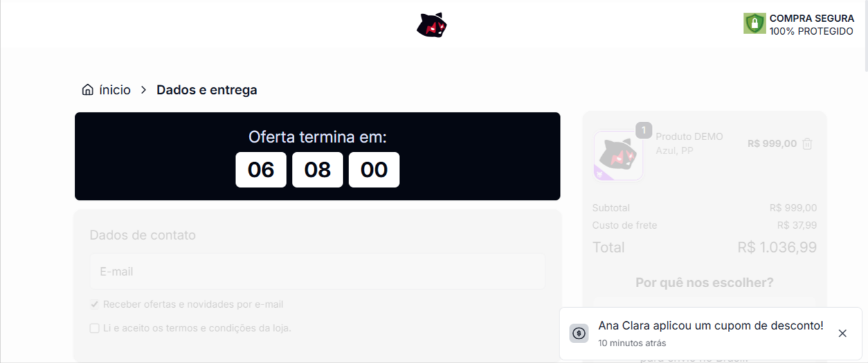This screenshot has width=868, height=363.
Task: Delete Produto DEMO using the trash icon
Action: (808, 144)
